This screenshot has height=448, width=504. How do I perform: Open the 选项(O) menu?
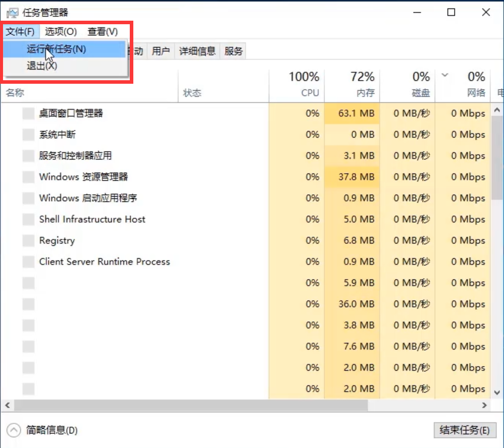click(x=60, y=31)
